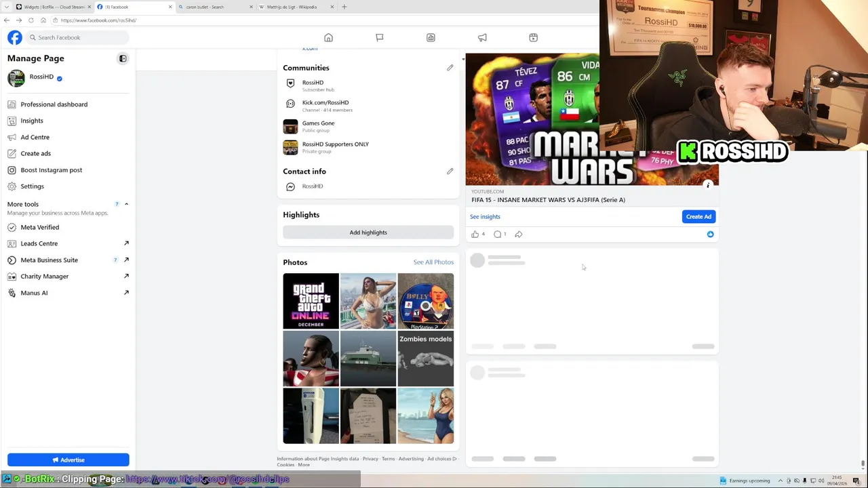This screenshot has width=868, height=488.
Task: Open comments on the FIFA 15 post
Action: pyautogui.click(x=498, y=235)
